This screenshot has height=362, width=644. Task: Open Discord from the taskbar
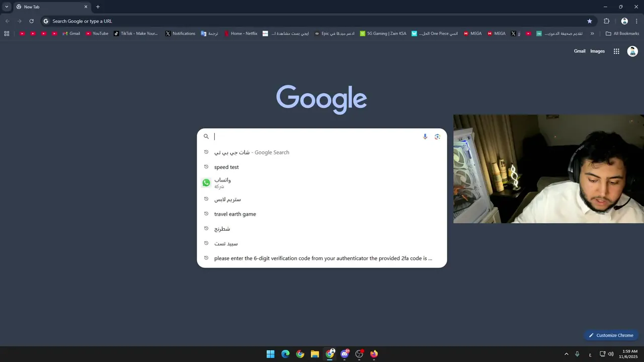[345, 354]
